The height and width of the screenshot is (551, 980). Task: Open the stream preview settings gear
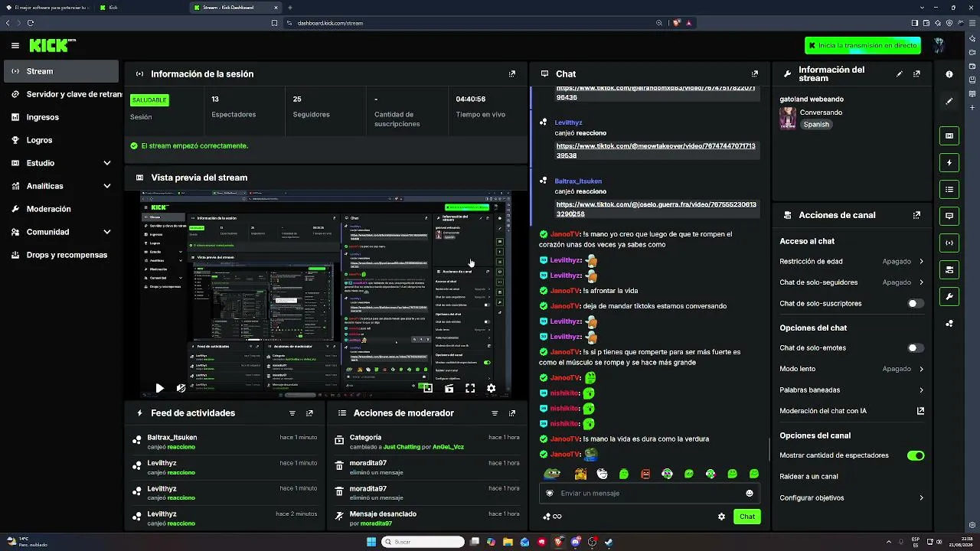coord(492,388)
